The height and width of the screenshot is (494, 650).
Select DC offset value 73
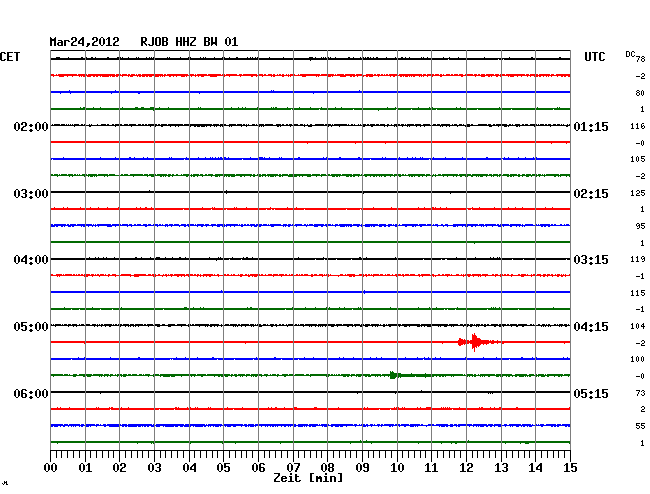pyautogui.click(x=640, y=393)
